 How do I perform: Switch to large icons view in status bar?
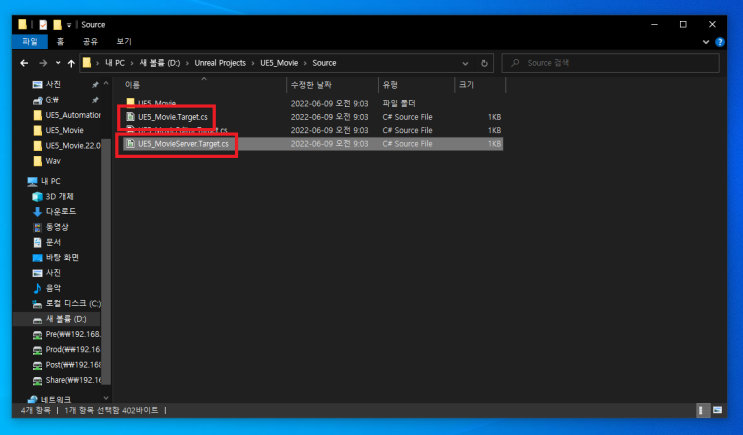pos(717,410)
